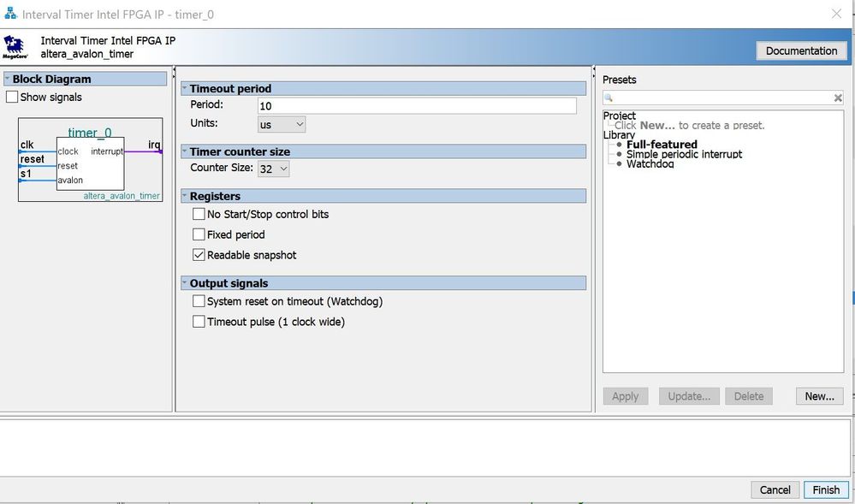
Task: Select the Project tree node
Action: (x=620, y=116)
